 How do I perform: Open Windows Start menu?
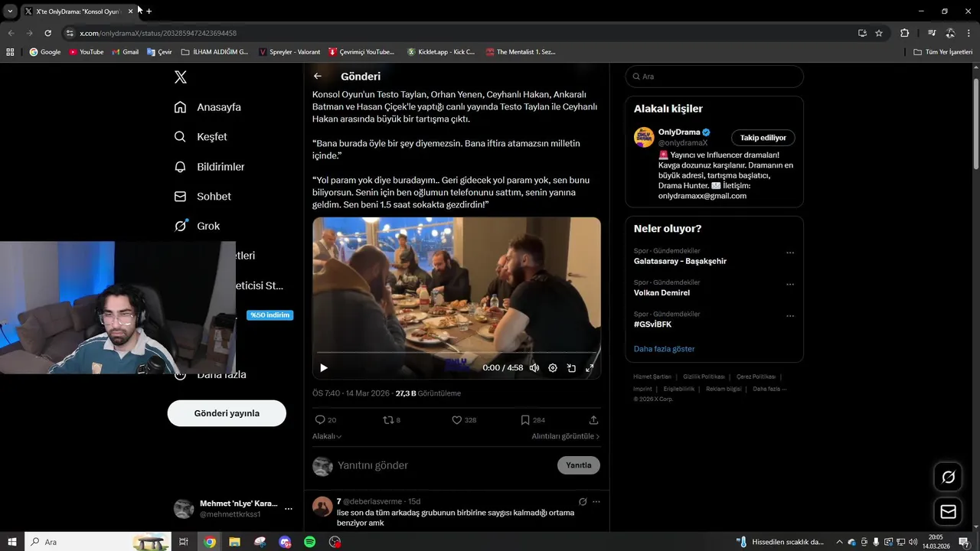click(x=11, y=542)
